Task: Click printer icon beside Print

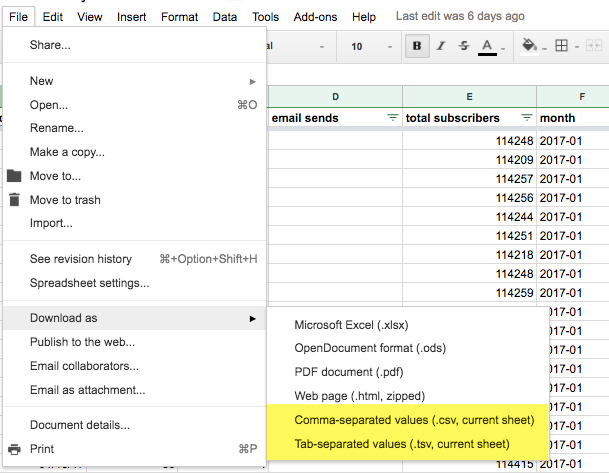Action: (14, 449)
